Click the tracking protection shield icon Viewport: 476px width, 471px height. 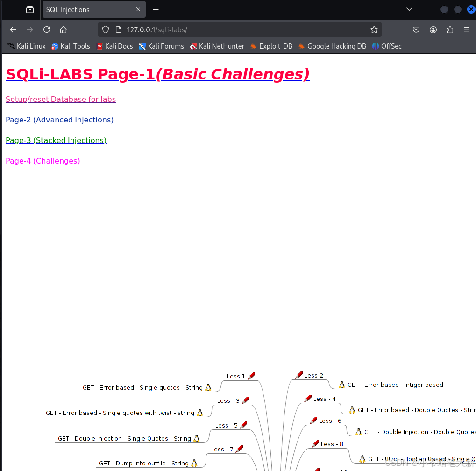coord(105,29)
